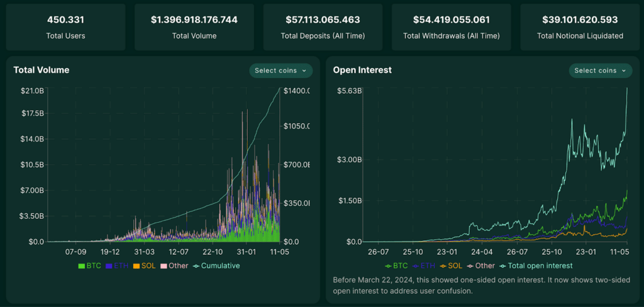
Task: Click the Total Volume chart title
Action: (42, 70)
